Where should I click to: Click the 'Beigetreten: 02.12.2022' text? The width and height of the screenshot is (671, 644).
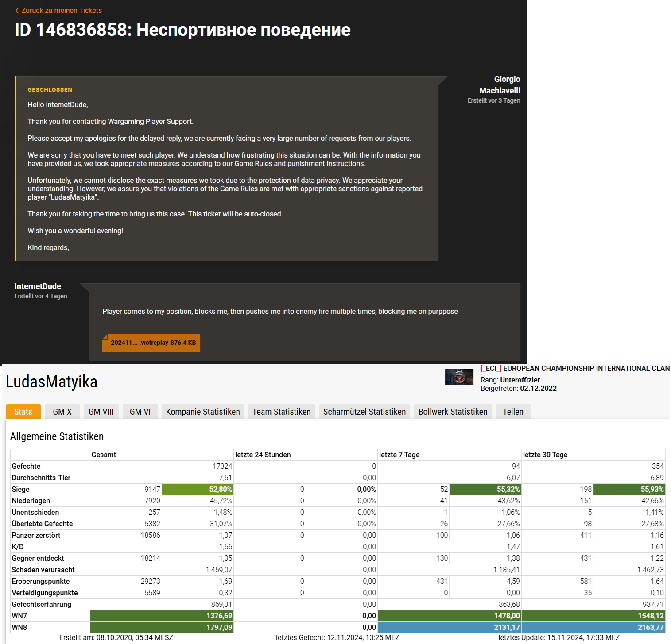coord(519,388)
